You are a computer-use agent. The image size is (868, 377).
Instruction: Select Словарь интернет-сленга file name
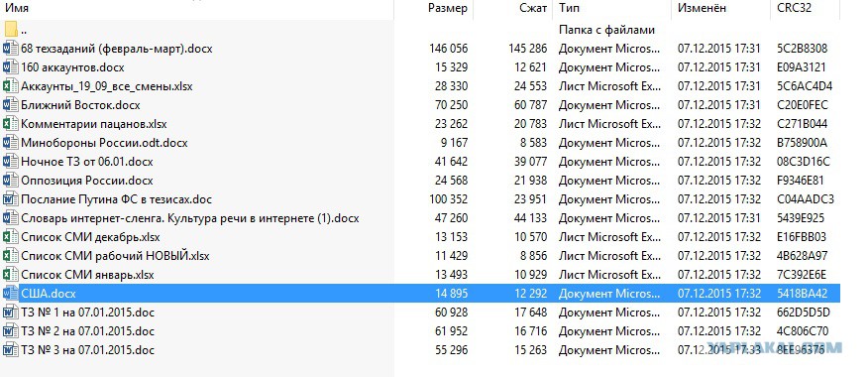tap(190, 218)
